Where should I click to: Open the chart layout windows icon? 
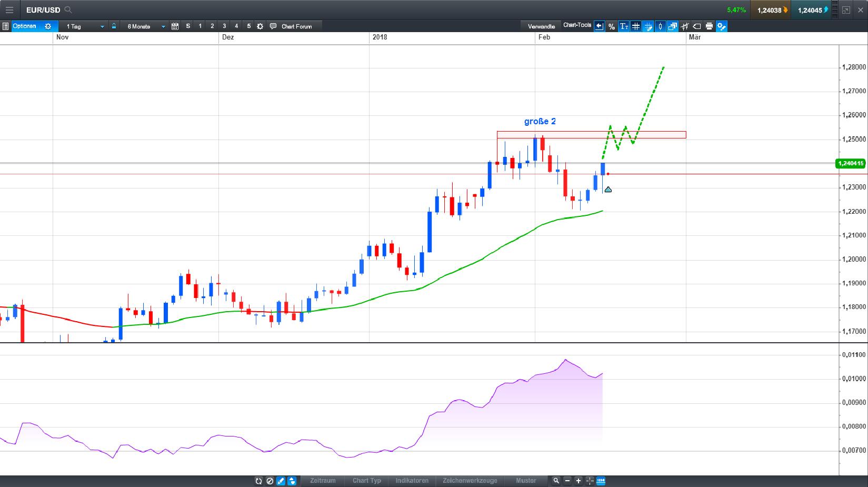(x=672, y=26)
